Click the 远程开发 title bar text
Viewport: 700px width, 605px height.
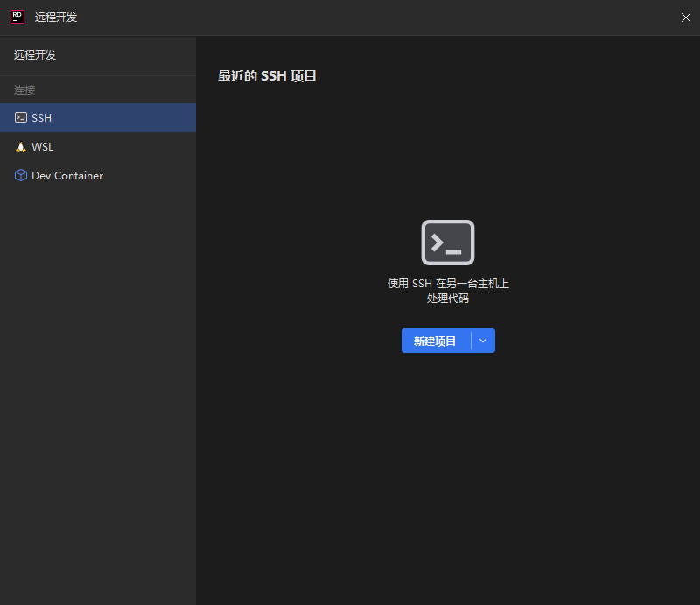tap(56, 18)
